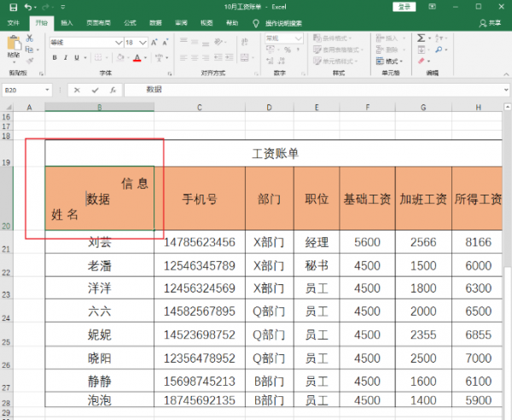The height and width of the screenshot is (420, 512).
Task: Click the Save icon in the title bar
Action: pos(13,7)
